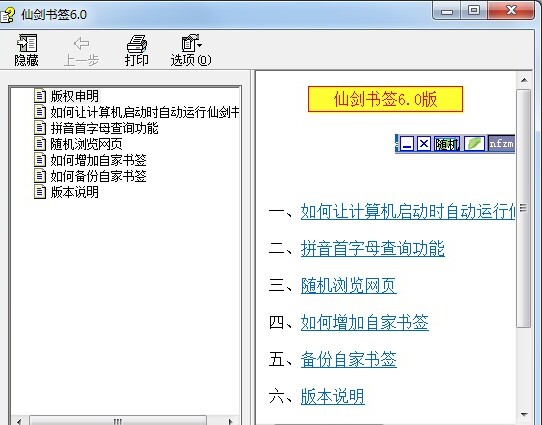Click content pane scroll up arrow
Screen dimensions: 542x425
[x=524, y=80]
